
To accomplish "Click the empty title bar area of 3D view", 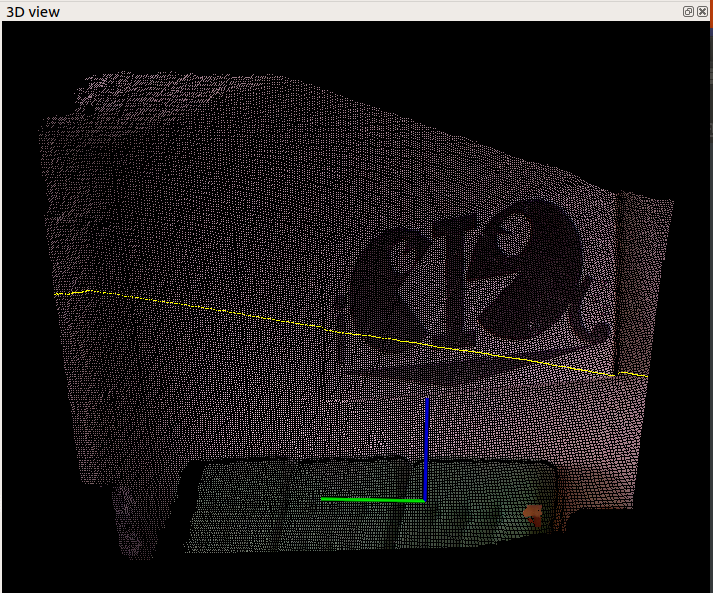I will click(350, 11).
